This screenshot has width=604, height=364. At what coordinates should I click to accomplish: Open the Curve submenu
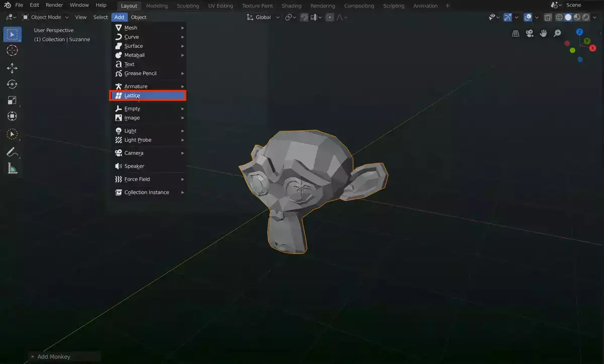click(148, 37)
